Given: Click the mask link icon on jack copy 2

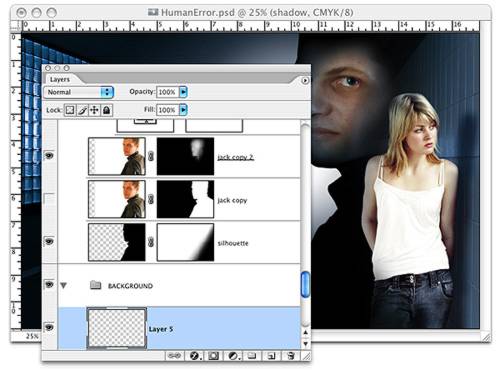Looking at the screenshot, I should click(x=151, y=156).
